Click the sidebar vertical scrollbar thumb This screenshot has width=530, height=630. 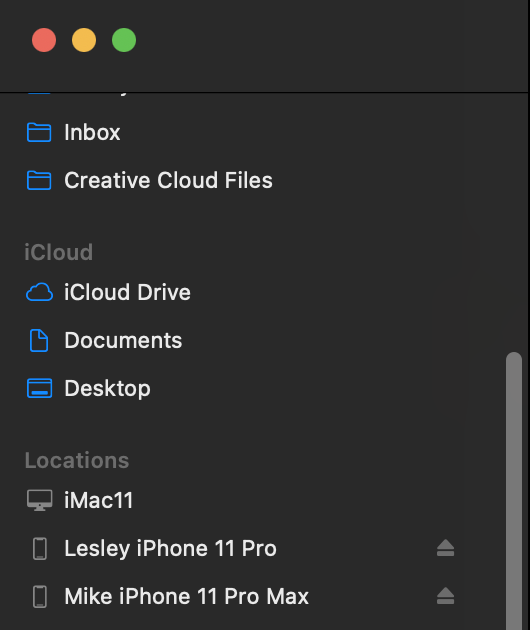tap(514, 491)
